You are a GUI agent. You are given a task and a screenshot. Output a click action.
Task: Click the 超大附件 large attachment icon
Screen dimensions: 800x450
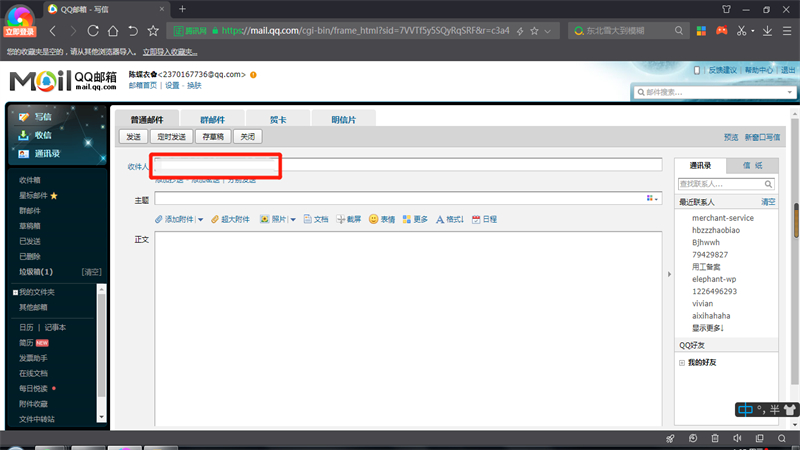point(215,219)
